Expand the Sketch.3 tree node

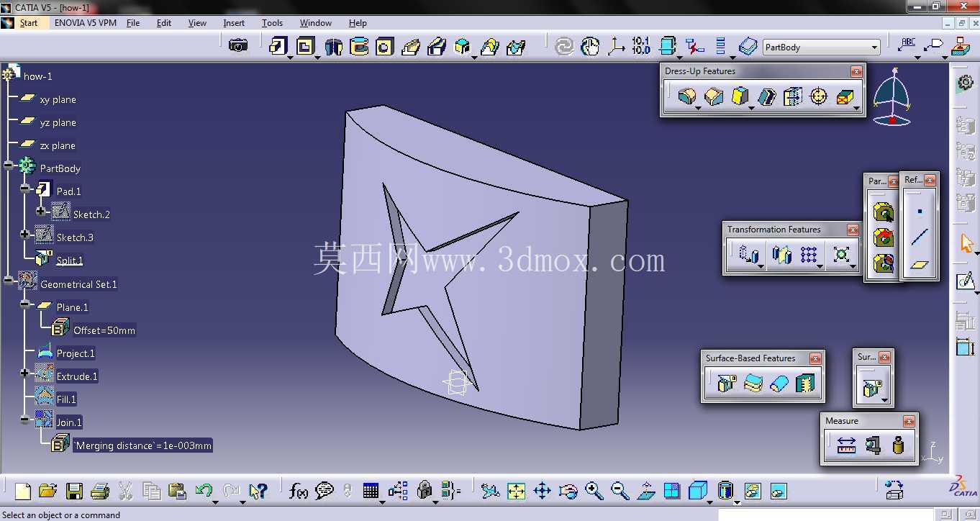[x=25, y=235]
